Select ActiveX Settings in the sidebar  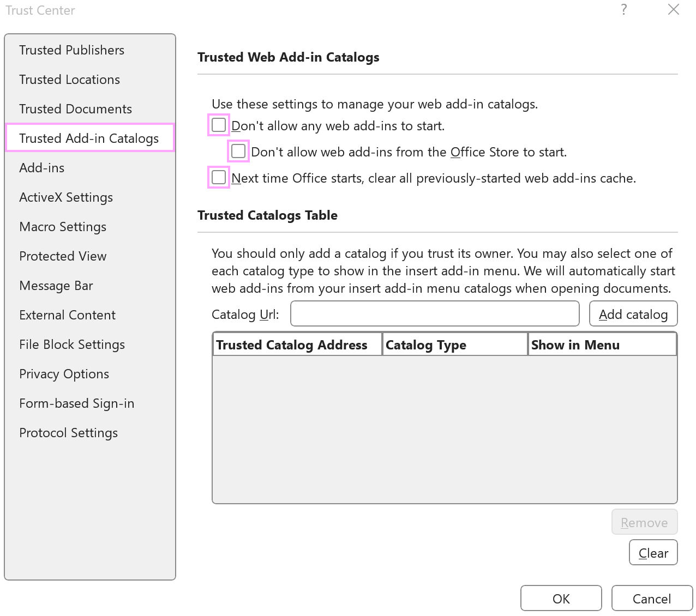click(x=66, y=197)
